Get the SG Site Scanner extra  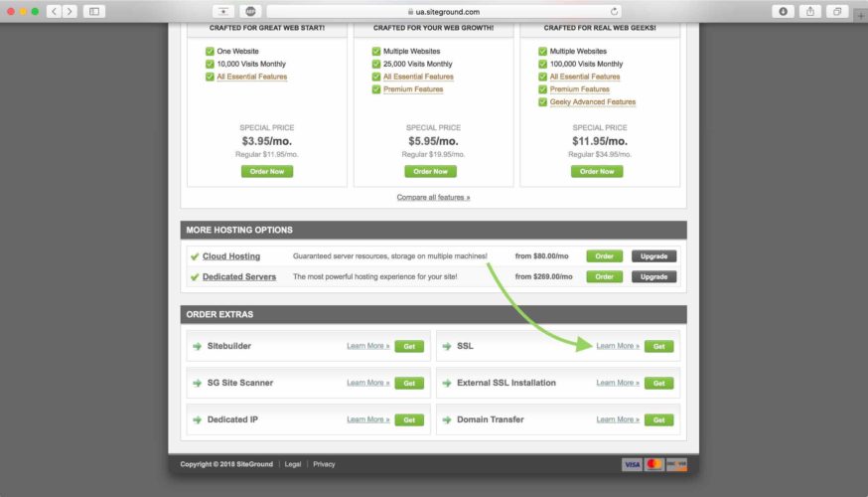409,383
